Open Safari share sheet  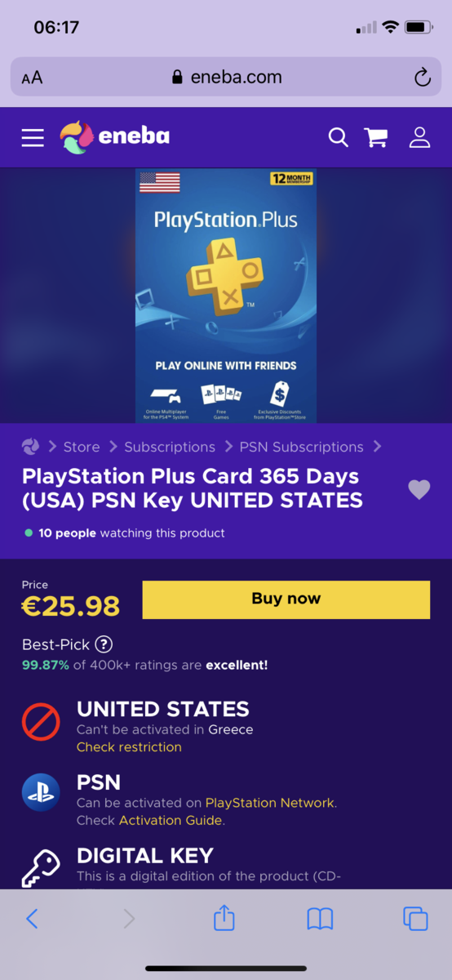pos(224,919)
